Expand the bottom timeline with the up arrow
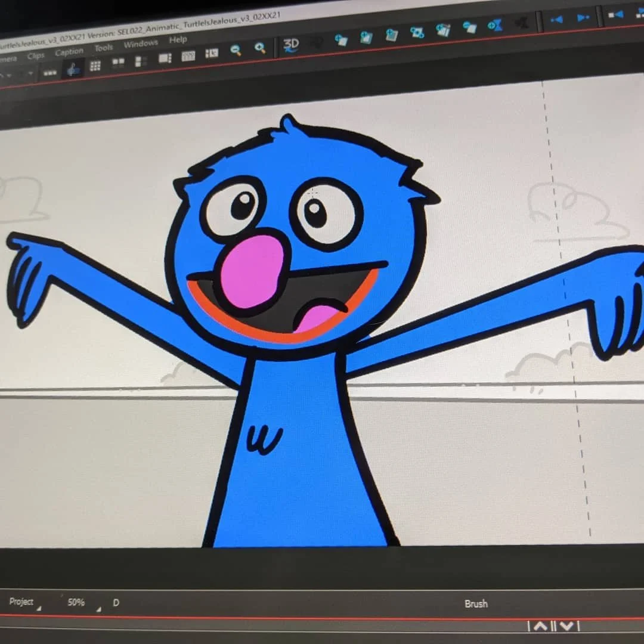This screenshot has height=644, width=644. (541, 627)
